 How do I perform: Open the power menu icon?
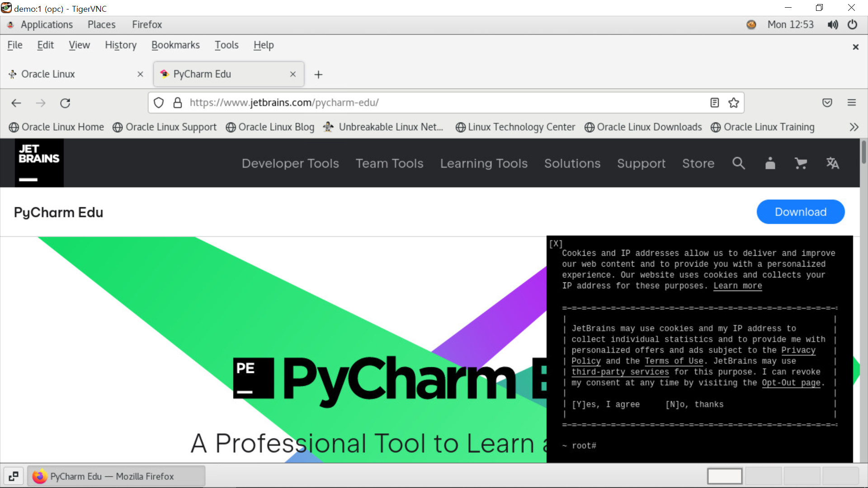point(852,24)
